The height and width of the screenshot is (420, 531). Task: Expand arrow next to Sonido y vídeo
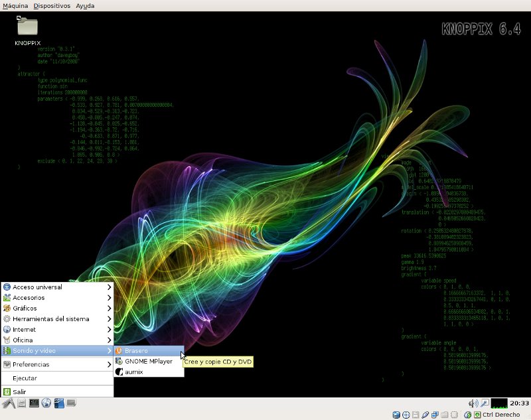pyautogui.click(x=109, y=350)
